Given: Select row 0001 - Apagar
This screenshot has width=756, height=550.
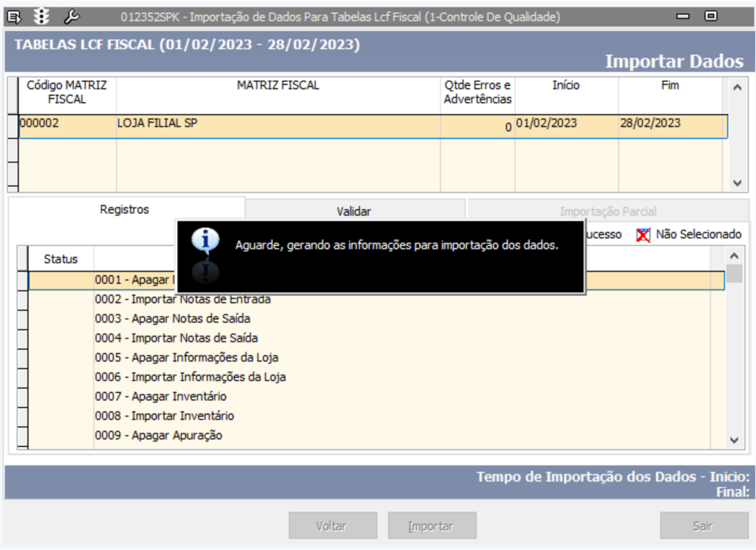Looking at the screenshot, I should (x=376, y=280).
